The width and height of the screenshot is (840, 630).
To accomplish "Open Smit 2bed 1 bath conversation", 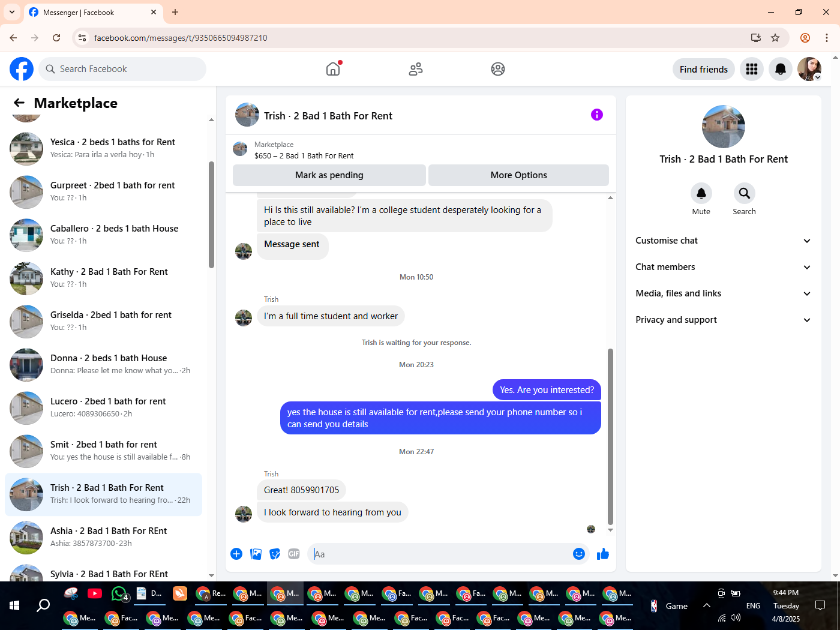I will click(x=103, y=451).
